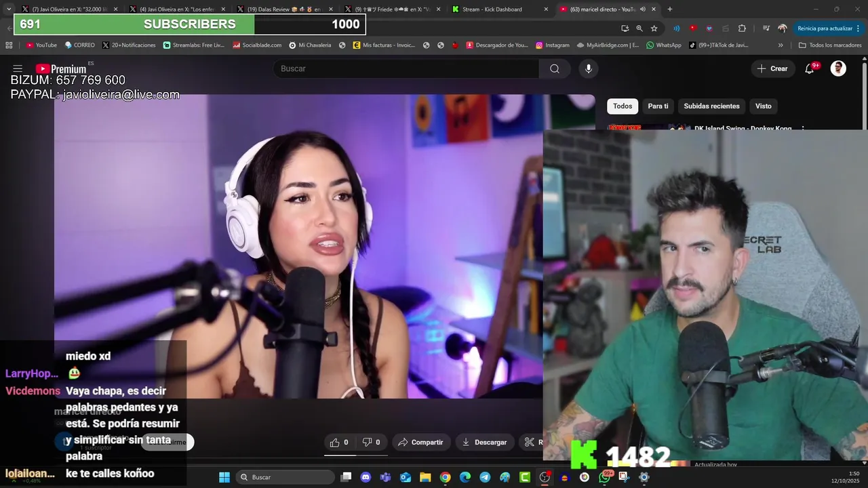Viewport: 868px width, 488px height.
Task: Click the heart-shaped extension icon
Action: tap(709, 28)
